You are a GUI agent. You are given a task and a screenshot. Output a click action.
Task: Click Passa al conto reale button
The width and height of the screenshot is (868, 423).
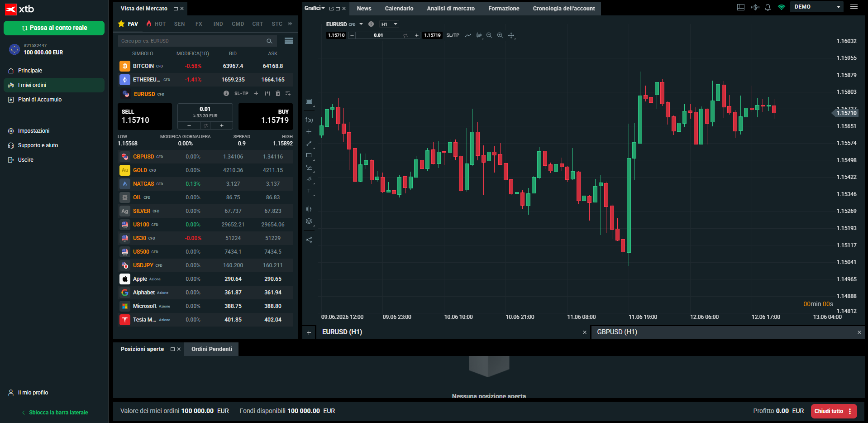[x=54, y=28]
